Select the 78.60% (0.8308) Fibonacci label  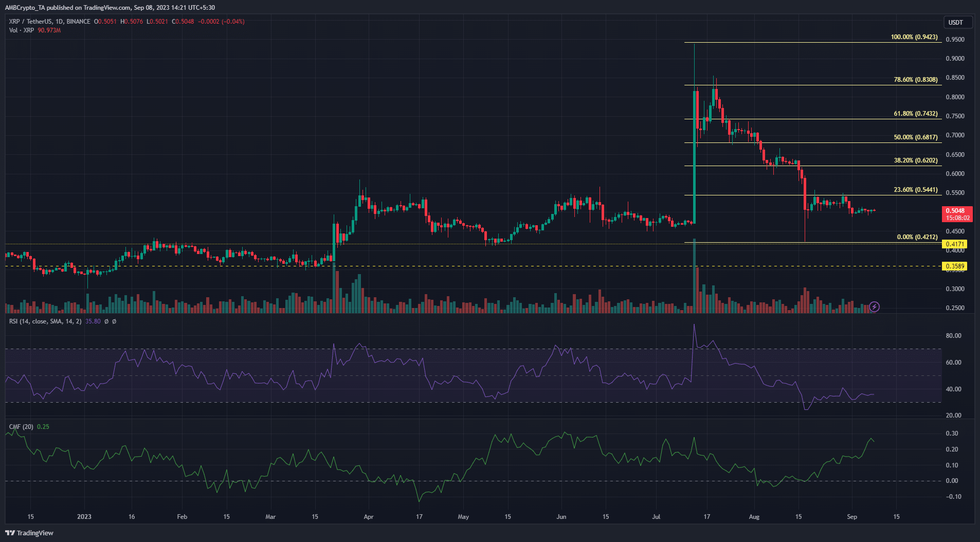(916, 80)
